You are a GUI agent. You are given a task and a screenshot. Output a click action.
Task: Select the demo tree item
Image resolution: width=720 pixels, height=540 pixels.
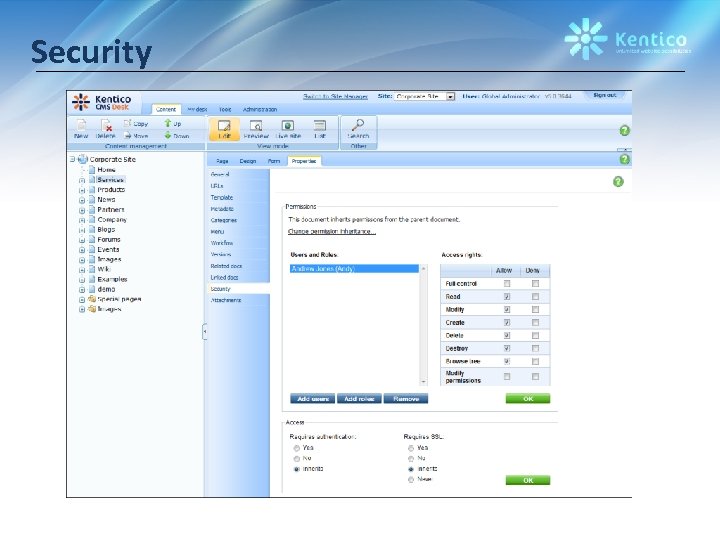(x=106, y=289)
